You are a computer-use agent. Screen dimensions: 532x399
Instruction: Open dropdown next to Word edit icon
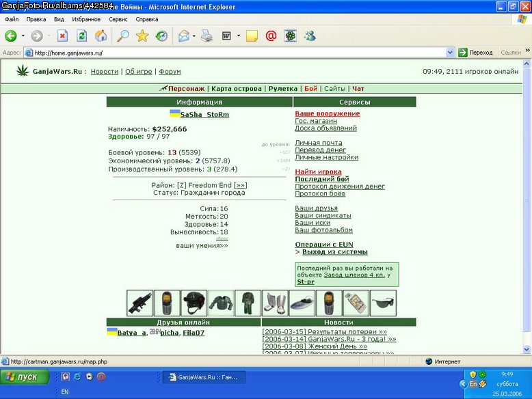tap(239, 36)
